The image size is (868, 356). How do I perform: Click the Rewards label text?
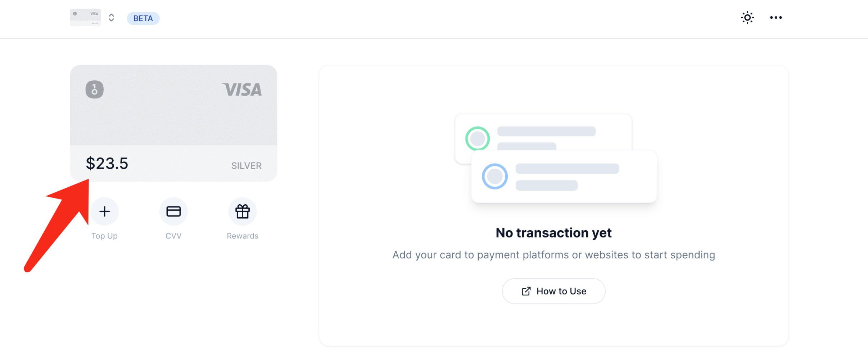[x=243, y=236]
